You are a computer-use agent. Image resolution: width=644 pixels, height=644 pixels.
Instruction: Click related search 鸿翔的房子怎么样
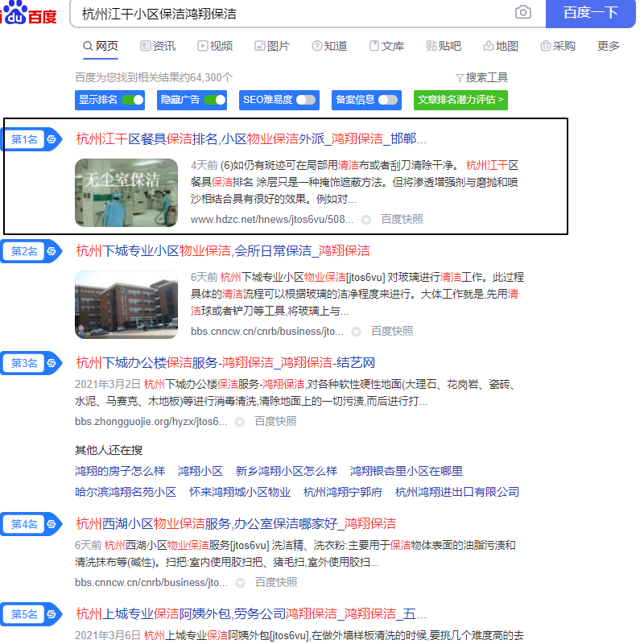(120, 471)
